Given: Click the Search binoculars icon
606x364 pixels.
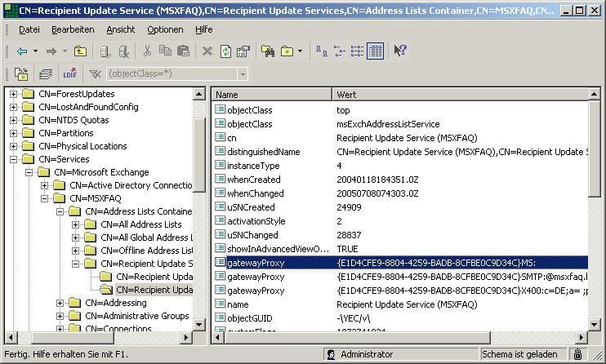Looking at the screenshot, I should coord(268,51).
